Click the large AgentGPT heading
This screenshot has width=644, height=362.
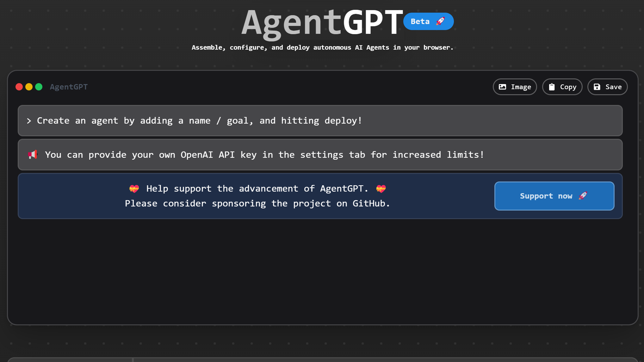(x=322, y=23)
